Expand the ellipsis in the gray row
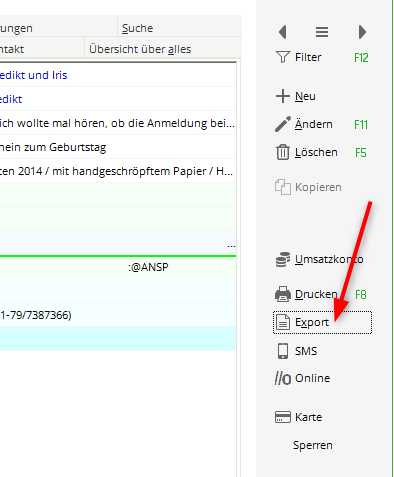The width and height of the screenshot is (394, 477). point(231,246)
